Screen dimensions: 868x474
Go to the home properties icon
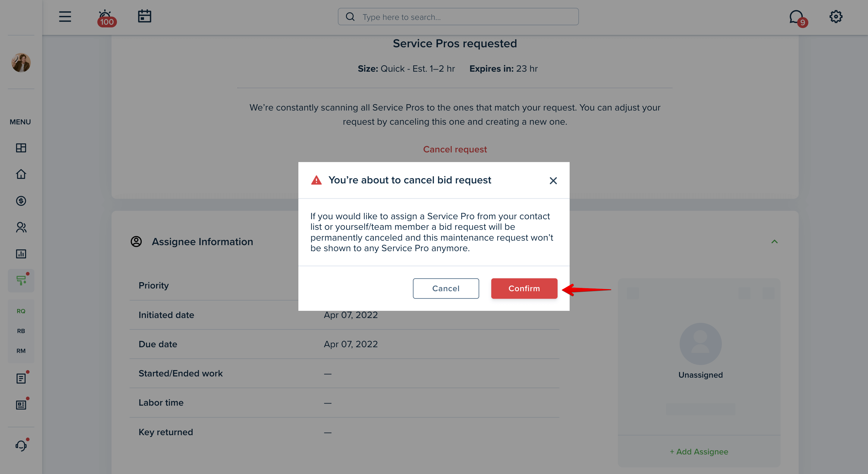coord(21,174)
